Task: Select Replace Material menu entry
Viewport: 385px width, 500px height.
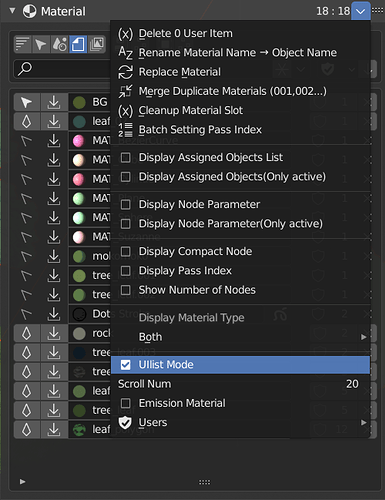Action: [x=241, y=72]
